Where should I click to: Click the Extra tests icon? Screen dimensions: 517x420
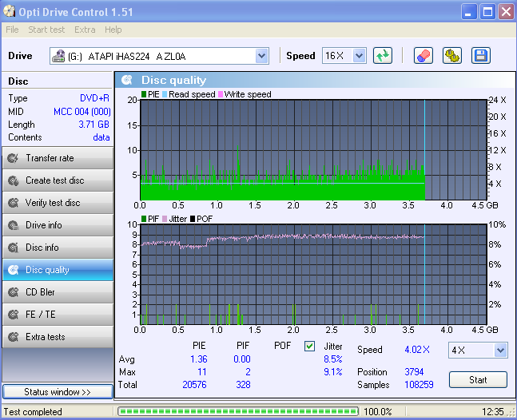tap(14, 337)
